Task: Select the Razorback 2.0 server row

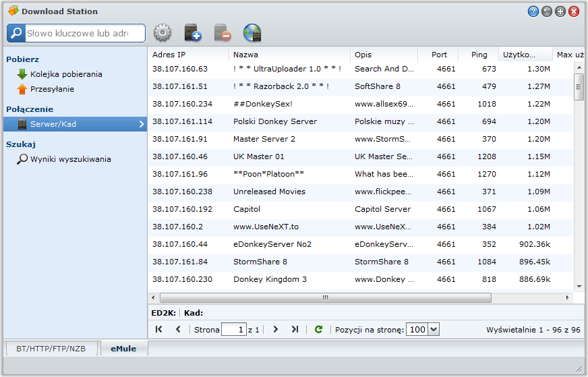Action: [x=361, y=86]
